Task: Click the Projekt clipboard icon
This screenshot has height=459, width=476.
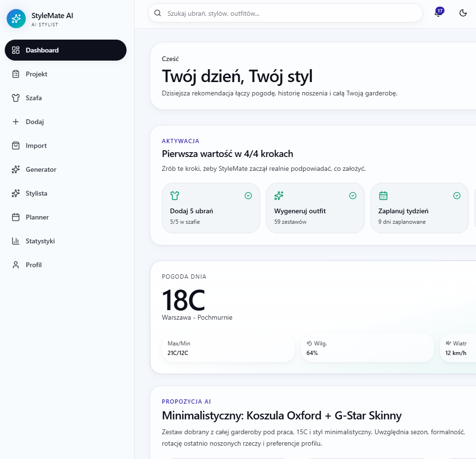Action: tap(16, 74)
